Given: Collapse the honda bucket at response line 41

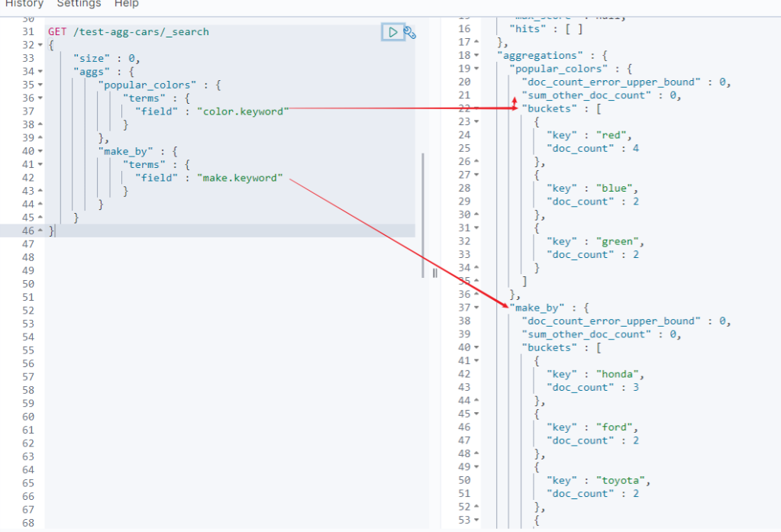Looking at the screenshot, I should coord(476,360).
